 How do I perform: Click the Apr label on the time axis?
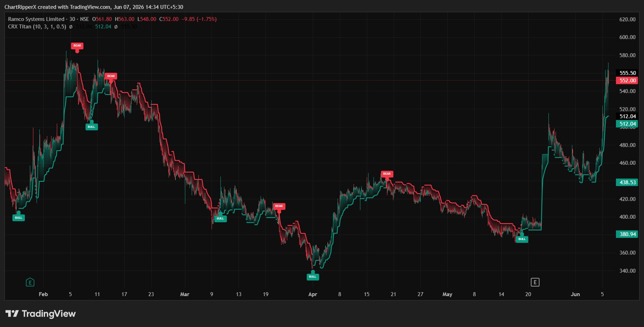[313, 294]
